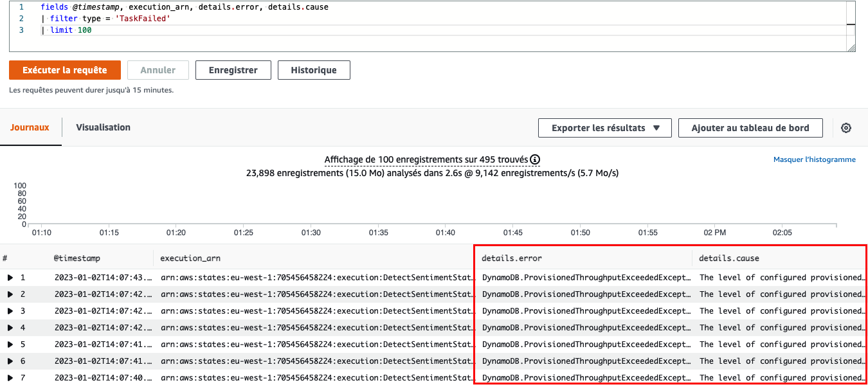This screenshot has height=385, width=868.
Task: Click the details.error column header
Action: tap(512, 258)
